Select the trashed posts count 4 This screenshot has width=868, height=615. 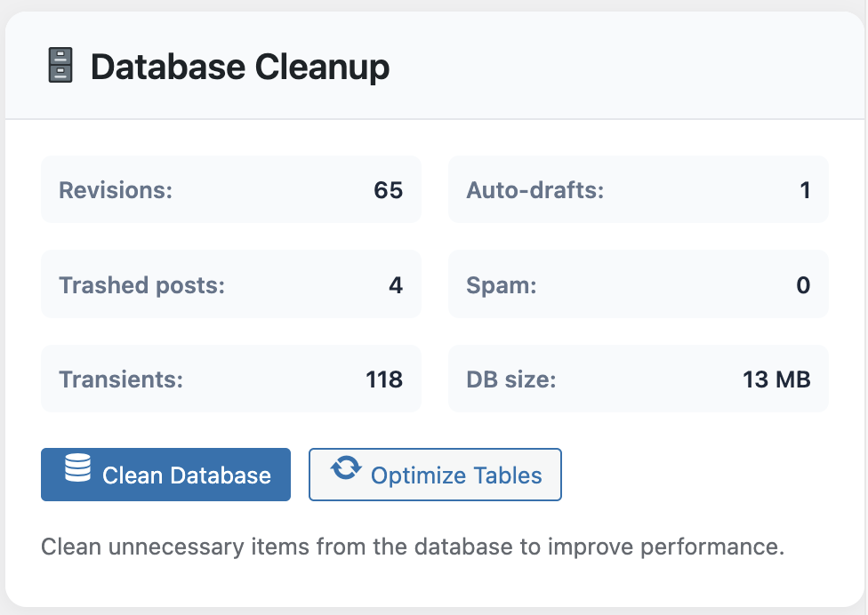pos(395,285)
